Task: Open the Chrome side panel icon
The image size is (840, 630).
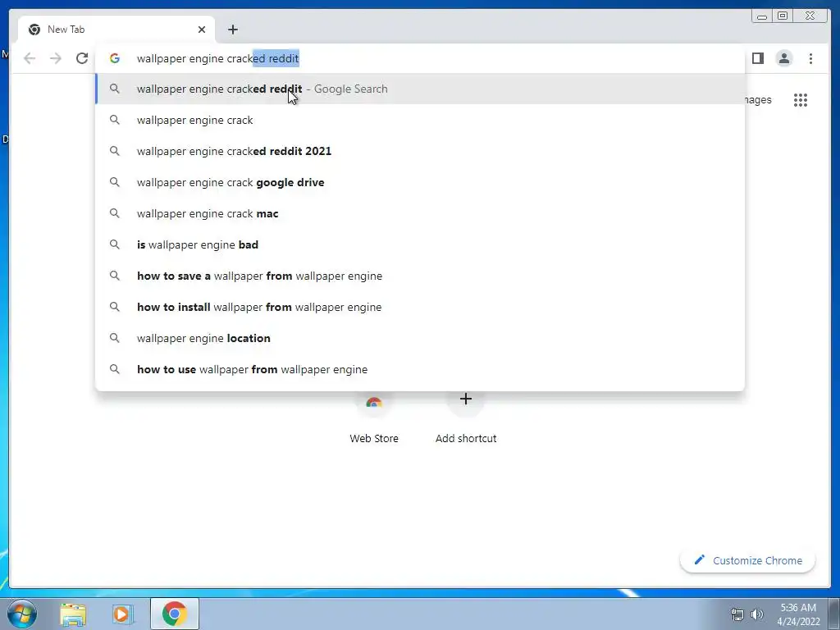Action: [x=757, y=58]
